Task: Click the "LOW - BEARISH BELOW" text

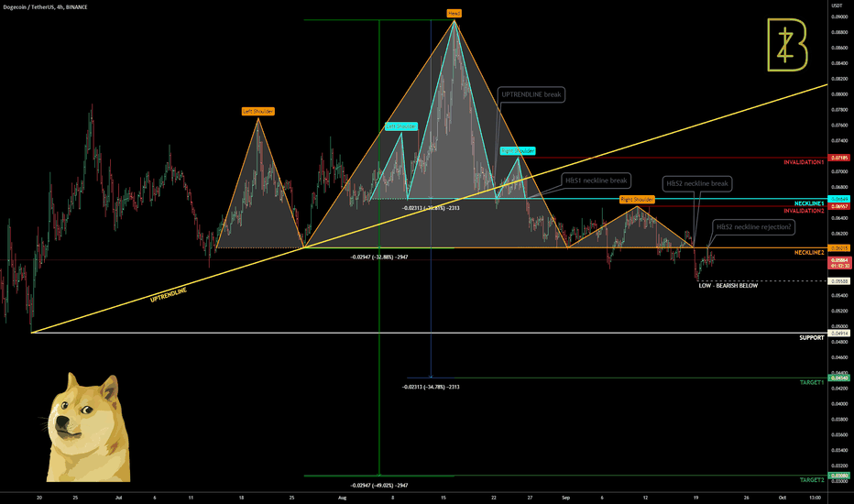Action: (x=728, y=286)
